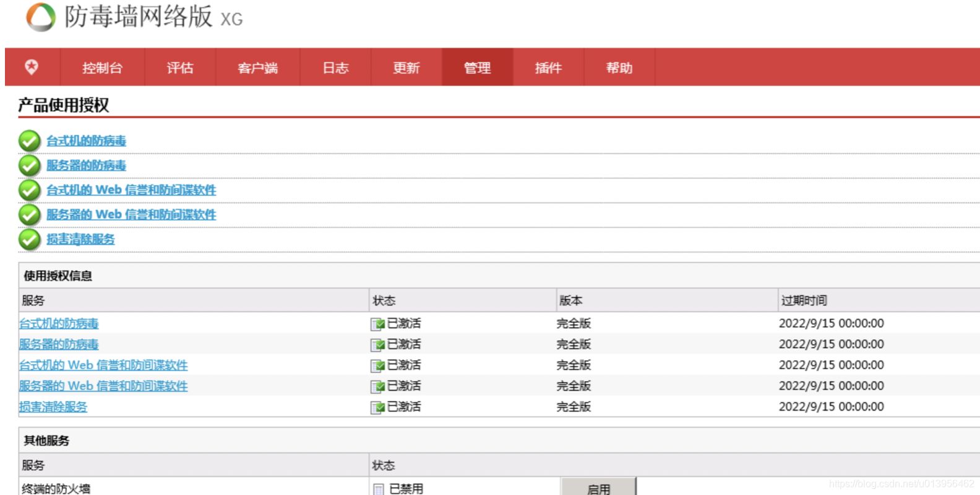This screenshot has width=980, height=495.
Task: Click the 其他服务 section heading
Action: (x=46, y=441)
